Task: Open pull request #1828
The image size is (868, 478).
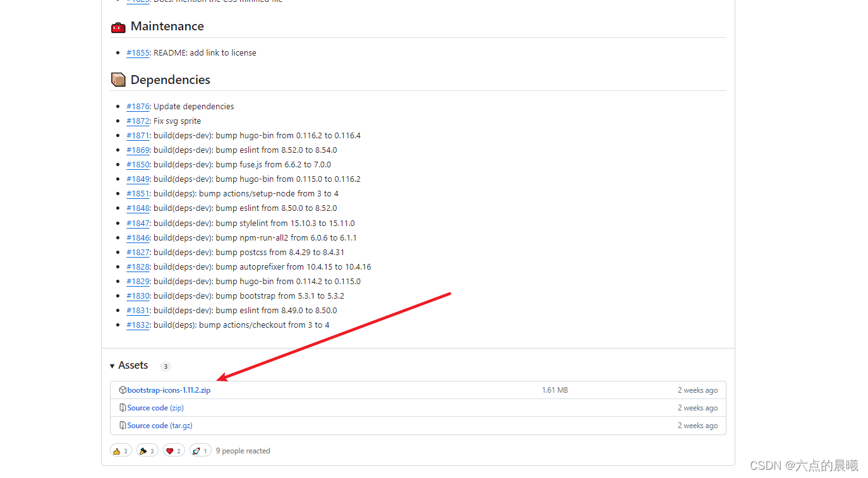Action: [x=138, y=267]
